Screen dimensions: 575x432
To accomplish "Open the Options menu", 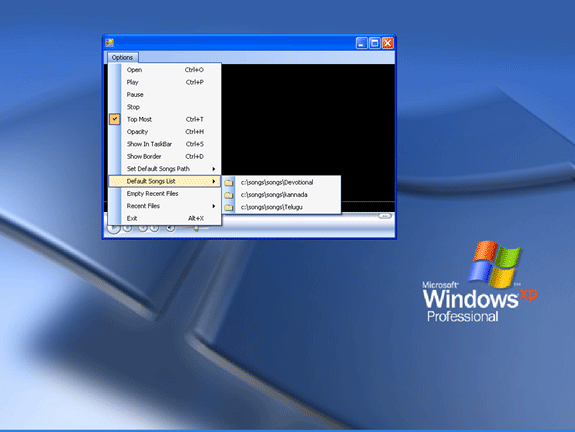I will (x=122, y=58).
